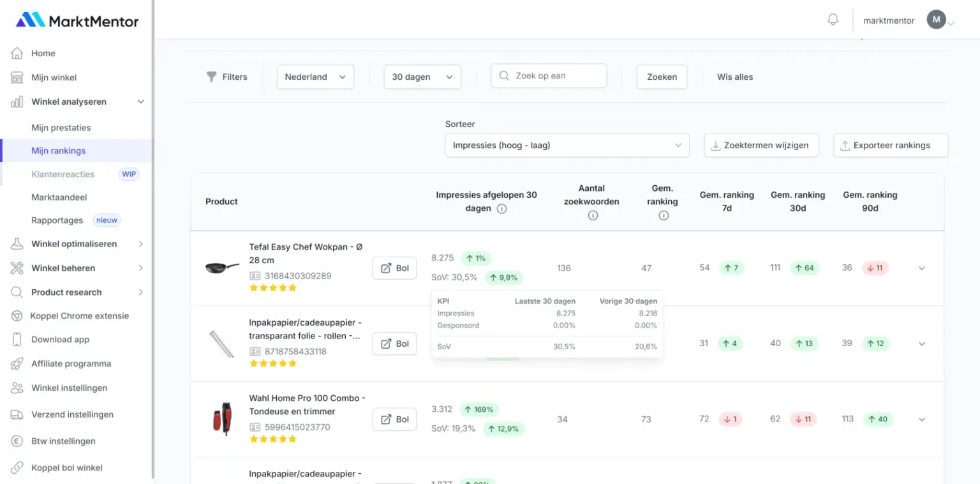Open the Impressies (hoog - laag) sort dropdown
The height and width of the screenshot is (484, 980).
tap(567, 145)
